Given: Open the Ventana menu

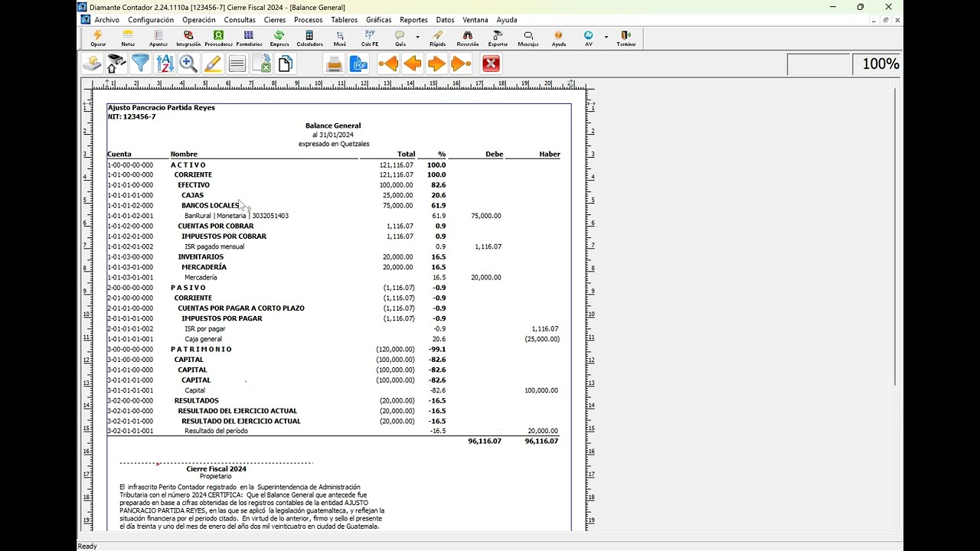Looking at the screenshot, I should 475,20.
